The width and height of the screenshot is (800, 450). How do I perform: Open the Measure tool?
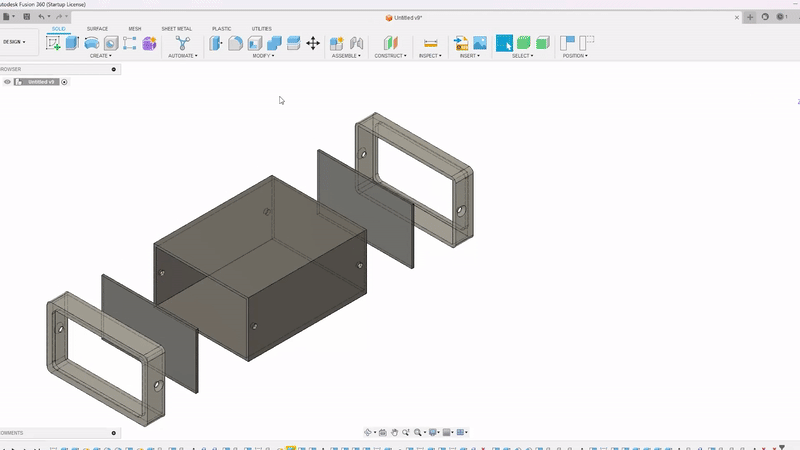click(x=431, y=43)
